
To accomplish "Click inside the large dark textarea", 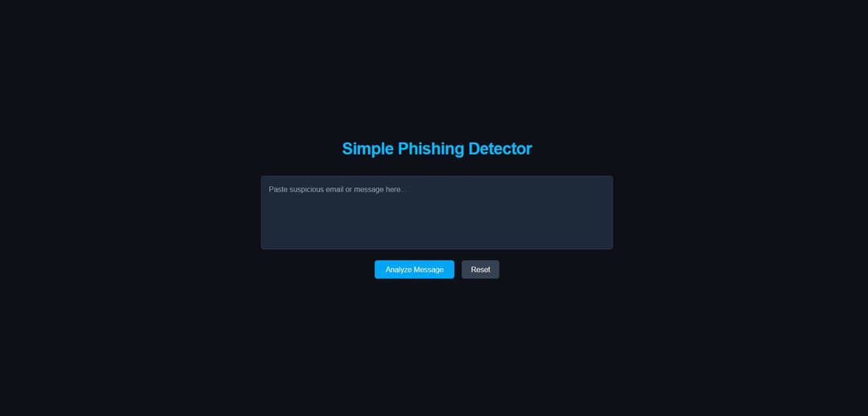I will click(x=436, y=212).
